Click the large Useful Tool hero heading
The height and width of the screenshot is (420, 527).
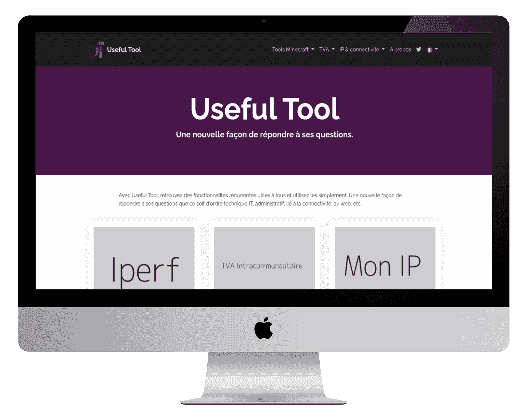pos(265,109)
